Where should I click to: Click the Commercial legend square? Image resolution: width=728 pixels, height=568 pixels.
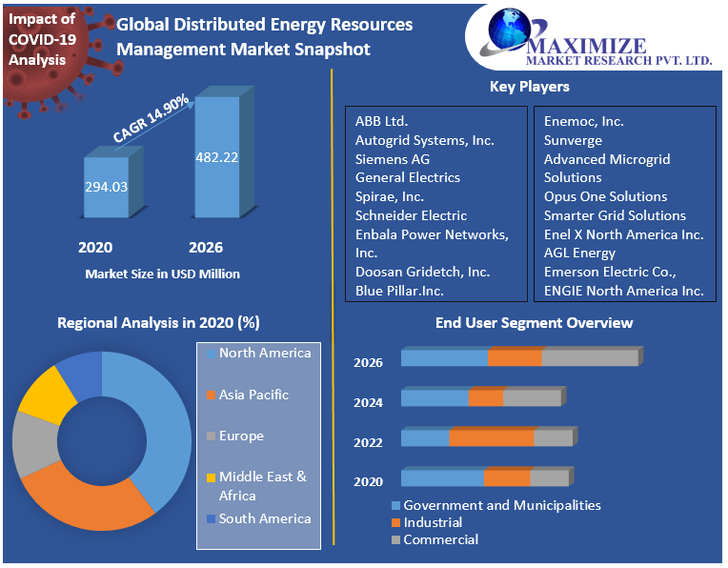(x=395, y=540)
